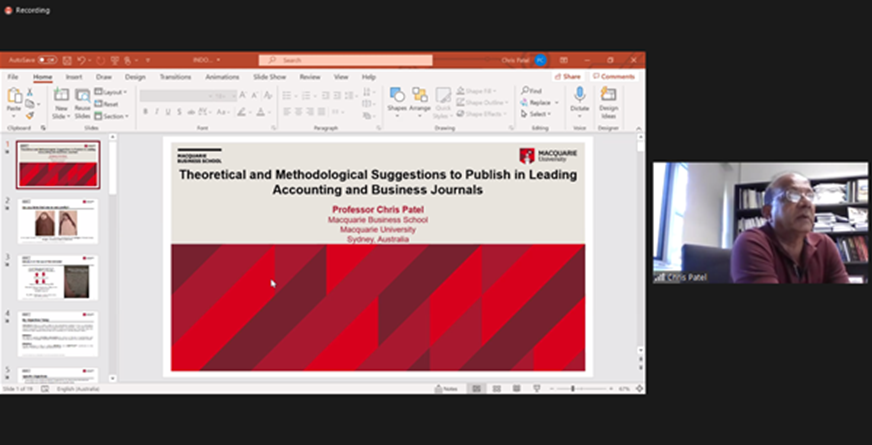
Task: Click the Paste icon in Clipboard group
Action: 14,96
